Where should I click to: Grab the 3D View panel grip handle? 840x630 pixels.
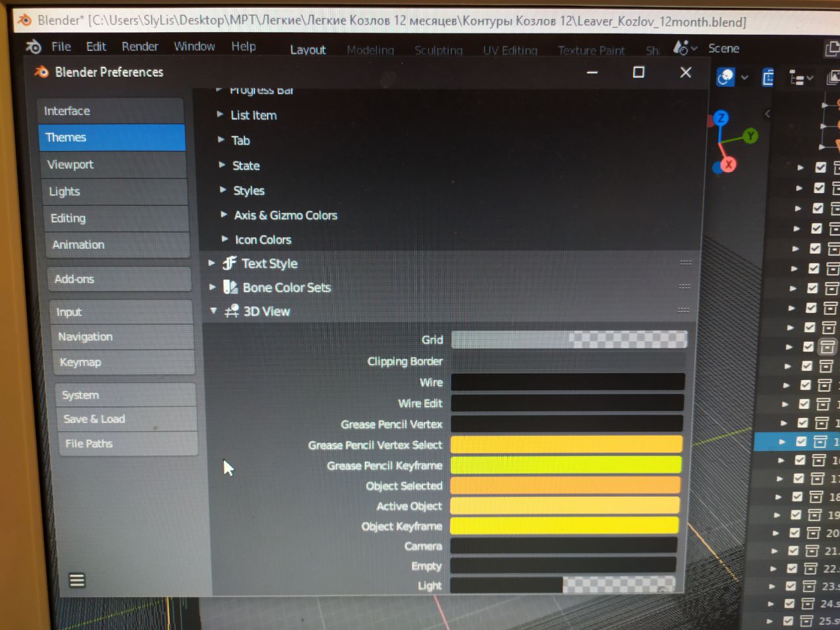[683, 310]
